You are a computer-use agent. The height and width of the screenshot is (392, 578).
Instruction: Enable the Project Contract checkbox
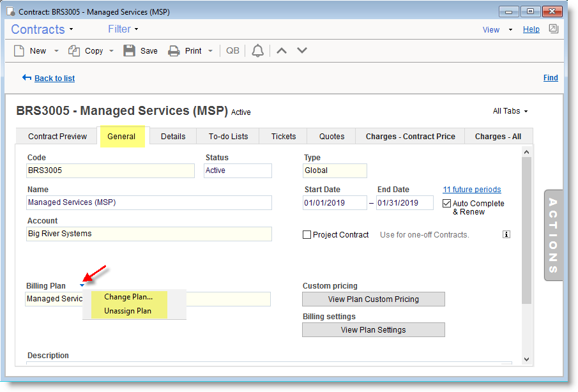click(307, 235)
